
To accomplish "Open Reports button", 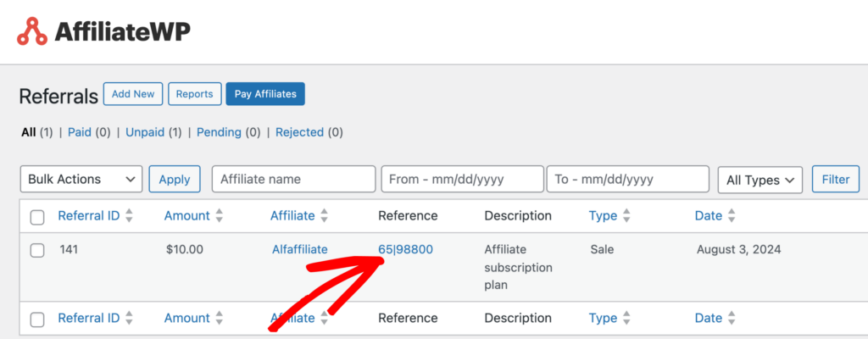I will (x=195, y=94).
